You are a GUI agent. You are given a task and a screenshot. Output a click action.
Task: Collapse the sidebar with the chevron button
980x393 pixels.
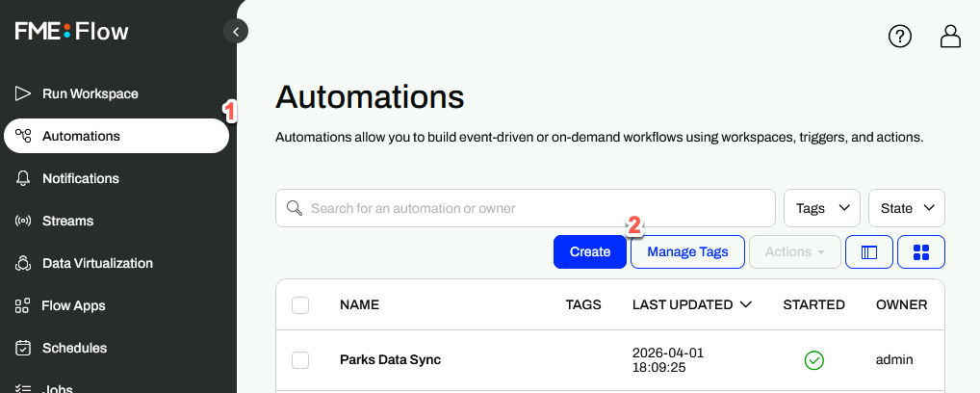coord(236,31)
